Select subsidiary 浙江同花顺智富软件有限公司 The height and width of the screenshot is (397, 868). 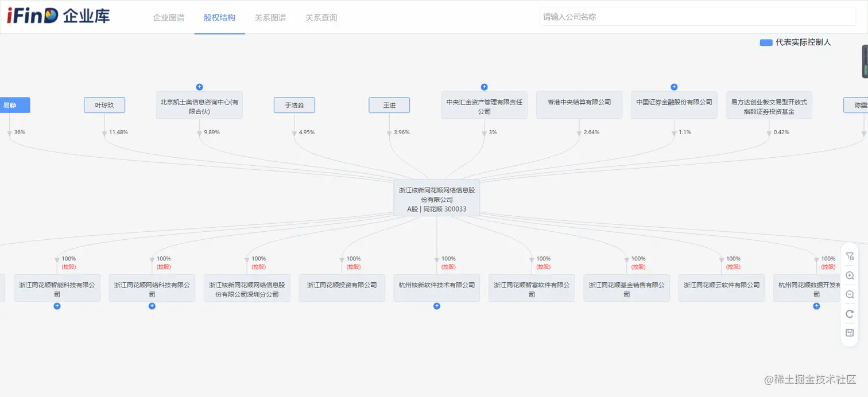532,288
